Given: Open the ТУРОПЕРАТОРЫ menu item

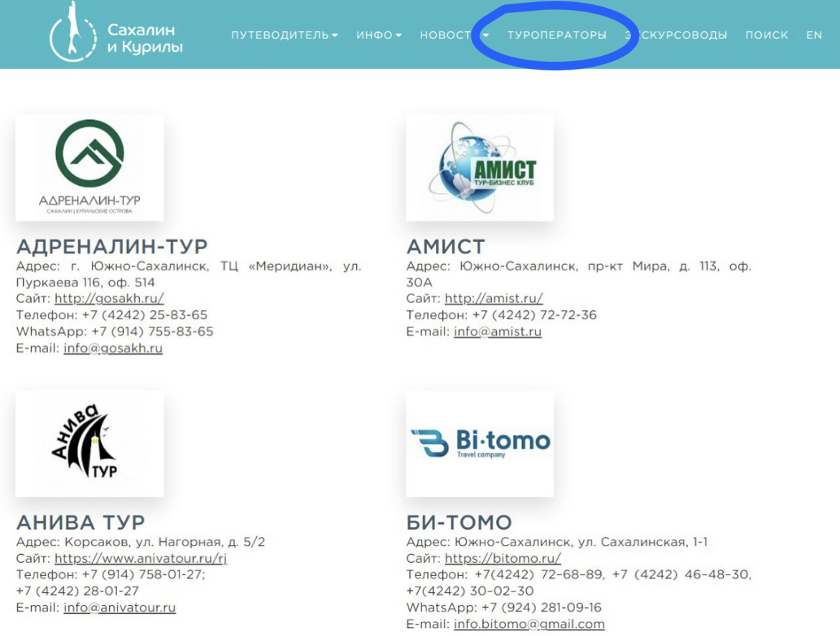Looking at the screenshot, I should (559, 34).
